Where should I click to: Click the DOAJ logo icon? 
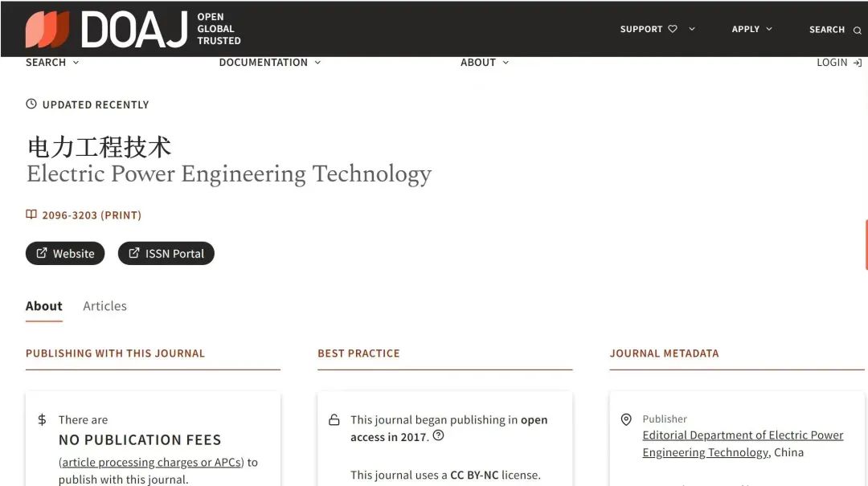pyautogui.click(x=47, y=30)
